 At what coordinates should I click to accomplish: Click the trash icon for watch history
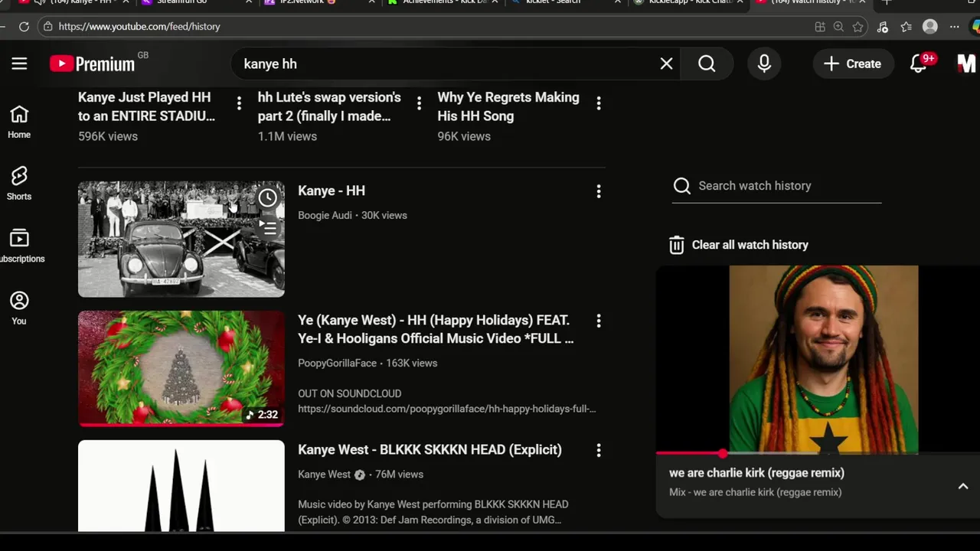(x=676, y=245)
